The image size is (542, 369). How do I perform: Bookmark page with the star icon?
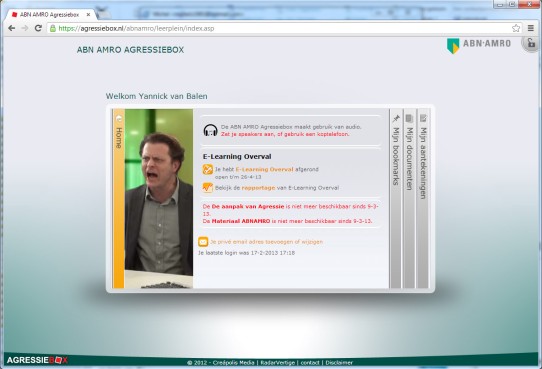pos(516,28)
